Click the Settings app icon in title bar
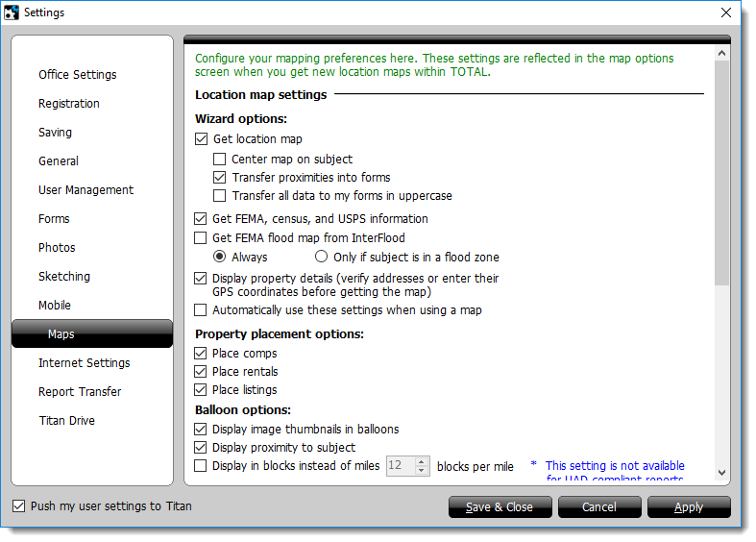The height and width of the screenshot is (542, 756). pyautogui.click(x=12, y=12)
